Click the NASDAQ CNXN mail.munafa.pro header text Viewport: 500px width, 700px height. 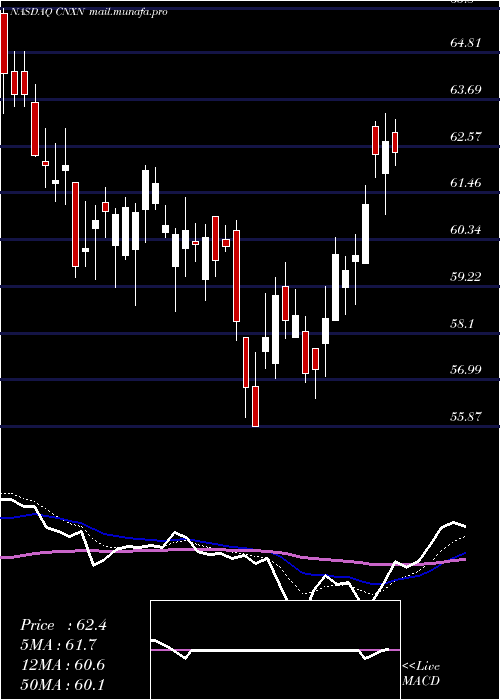click(88, 12)
